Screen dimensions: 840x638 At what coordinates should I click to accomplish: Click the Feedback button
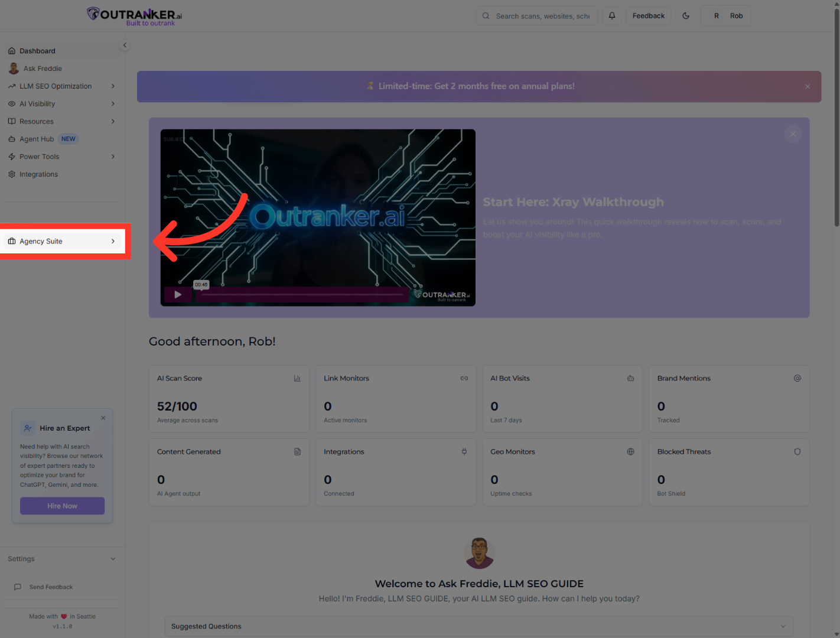coord(649,16)
